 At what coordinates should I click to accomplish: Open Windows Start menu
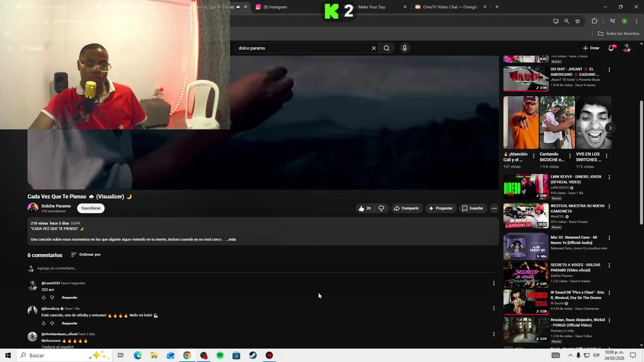coord(8,355)
